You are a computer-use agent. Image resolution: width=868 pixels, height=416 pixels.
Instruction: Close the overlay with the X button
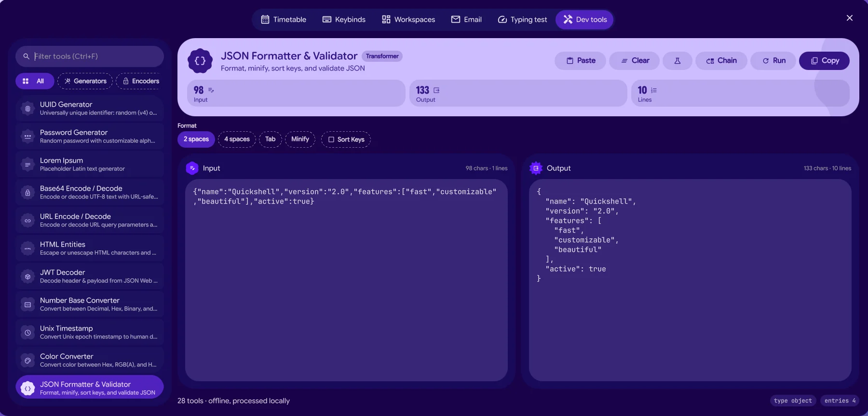click(x=850, y=18)
